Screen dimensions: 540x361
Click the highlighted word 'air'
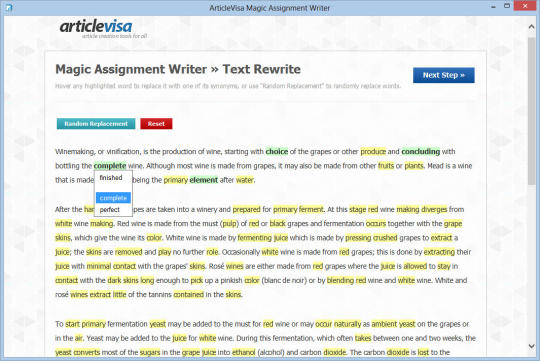coord(79,338)
